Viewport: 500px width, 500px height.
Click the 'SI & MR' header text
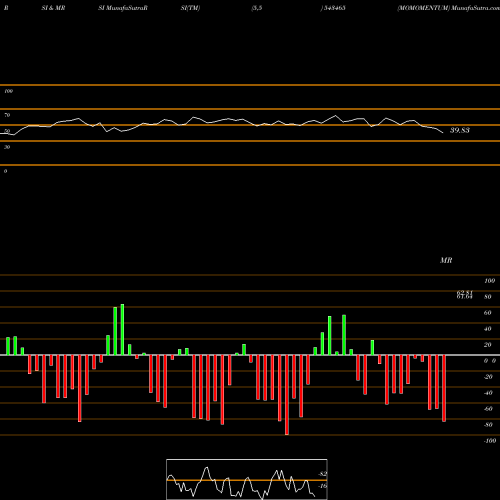(53, 8)
